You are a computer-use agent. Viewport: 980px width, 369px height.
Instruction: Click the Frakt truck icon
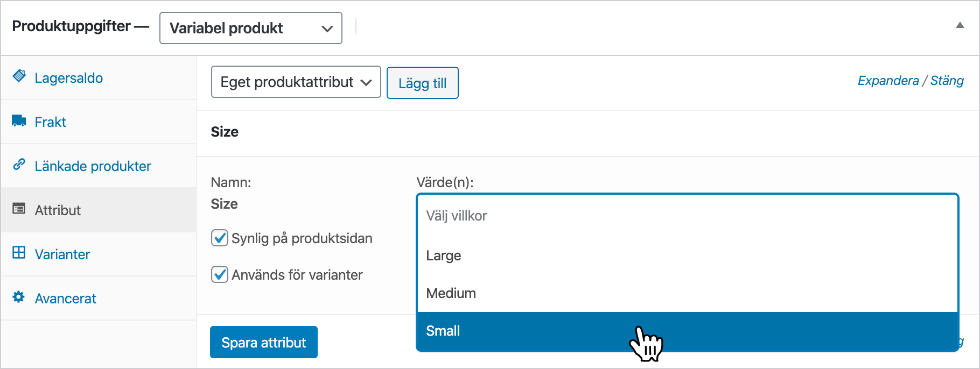[19, 120]
